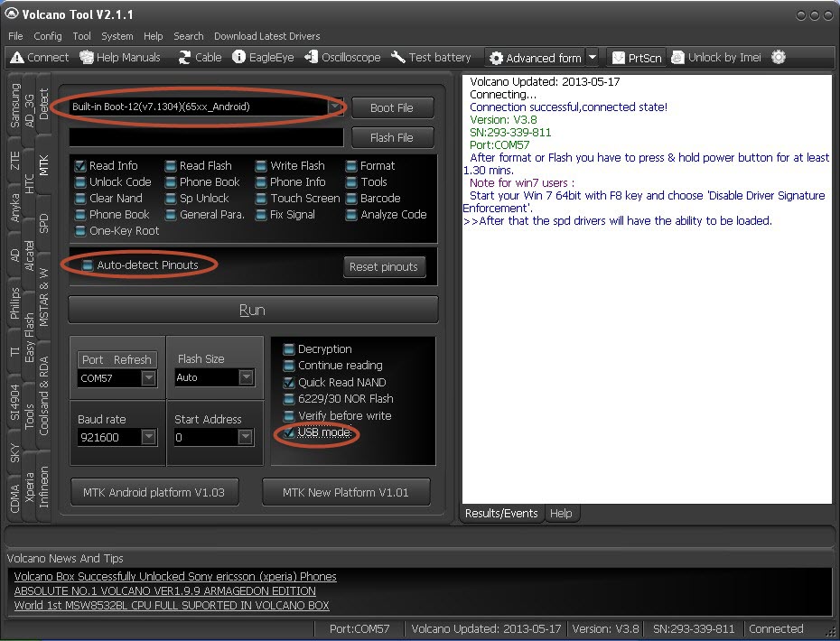Open VOLCANO VER1.9.9 ARMAGEDON EDITION link
The width and height of the screenshot is (840, 641).
165,591
